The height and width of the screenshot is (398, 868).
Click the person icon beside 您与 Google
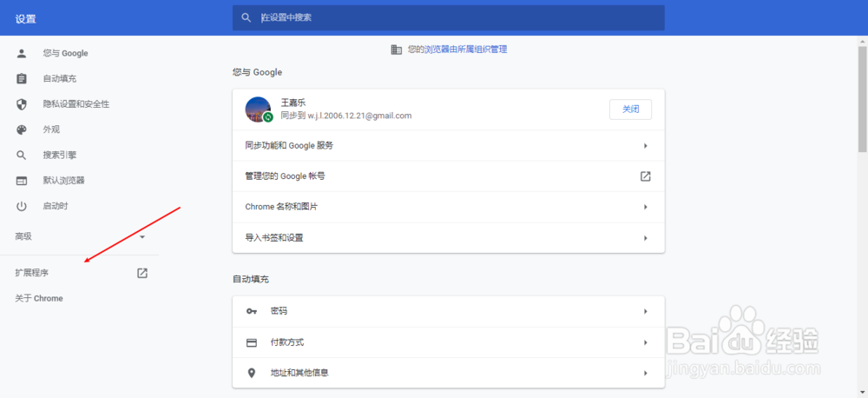(21, 53)
